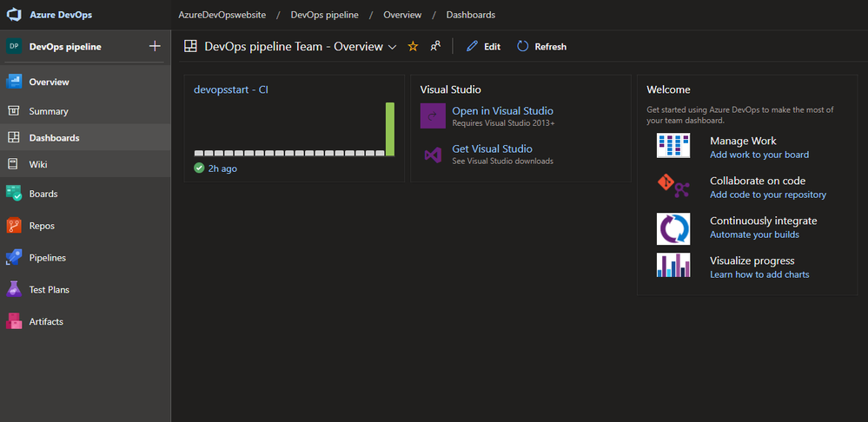Click the Pipelines rocket icon
The height and width of the screenshot is (422, 868).
(x=14, y=258)
